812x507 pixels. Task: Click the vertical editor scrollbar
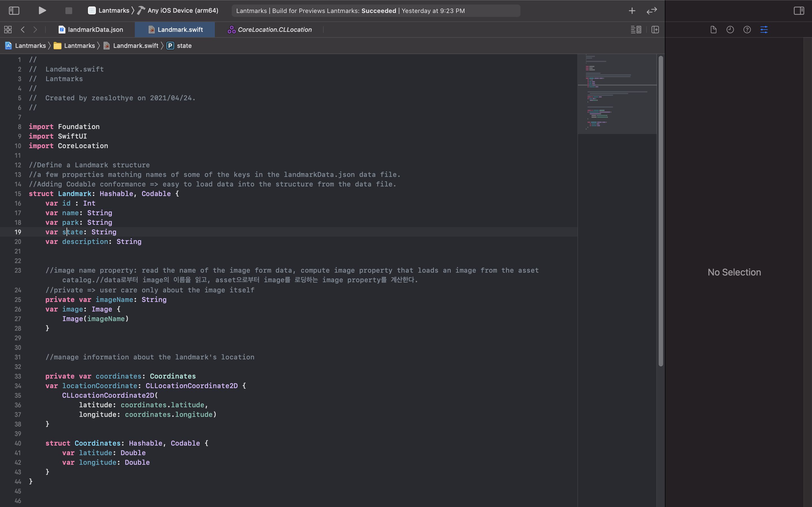(x=661, y=211)
